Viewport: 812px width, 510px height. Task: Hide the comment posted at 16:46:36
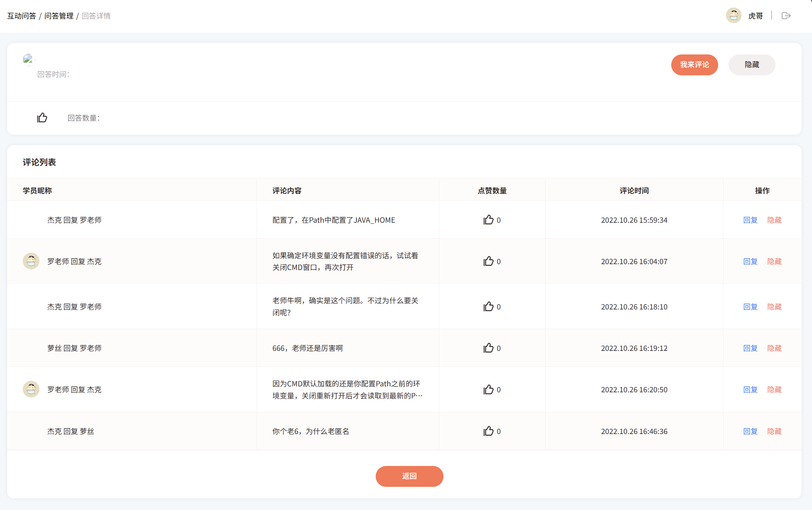pyautogui.click(x=774, y=431)
